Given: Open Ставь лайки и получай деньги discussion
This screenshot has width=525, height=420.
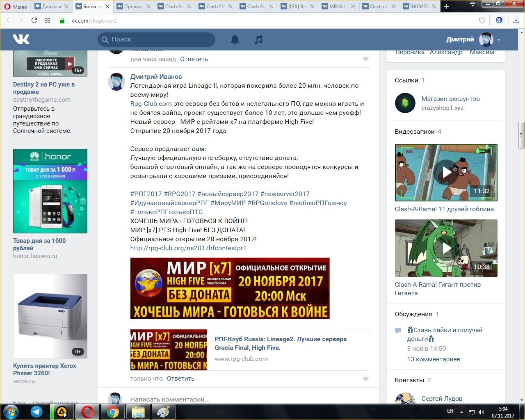Looking at the screenshot, I should point(445,334).
